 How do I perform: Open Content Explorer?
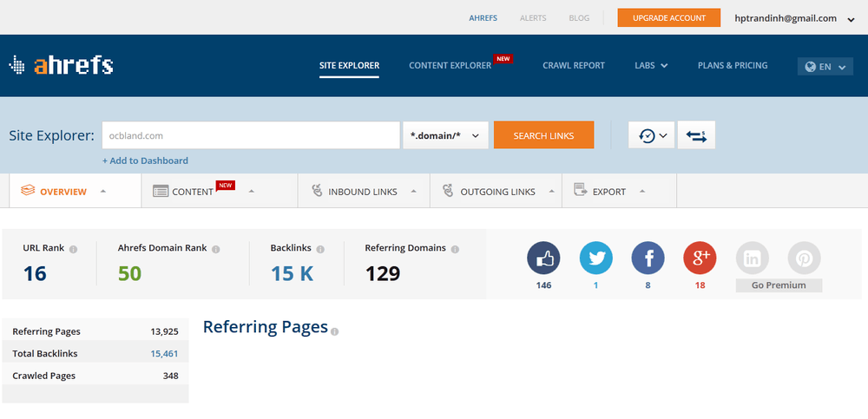point(450,65)
